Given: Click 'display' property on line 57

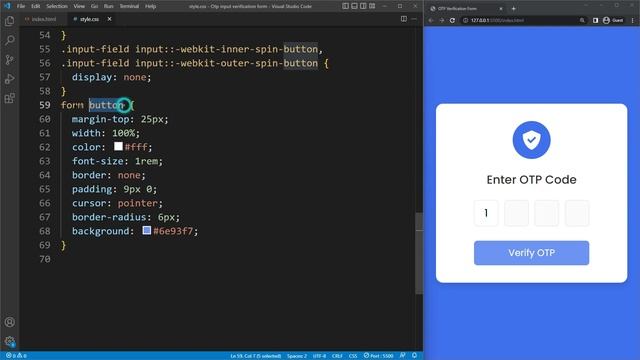Looking at the screenshot, I should (92, 77).
